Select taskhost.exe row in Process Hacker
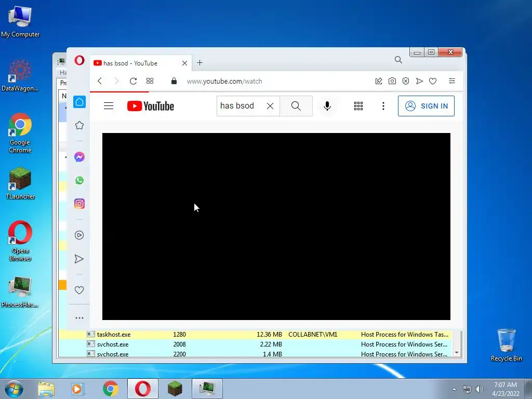 (x=256, y=335)
